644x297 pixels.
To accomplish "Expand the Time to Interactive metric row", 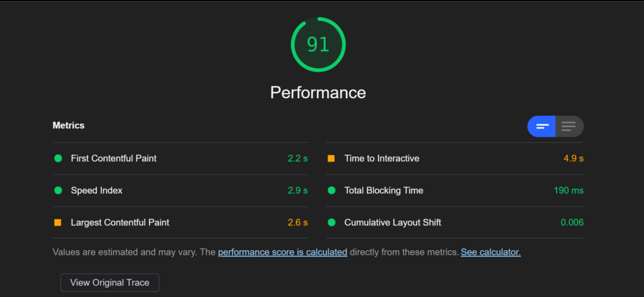I will click(455, 159).
